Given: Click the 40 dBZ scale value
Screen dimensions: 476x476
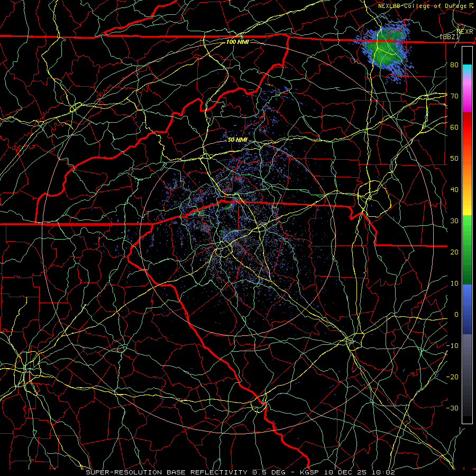Looking at the screenshot, I should click(454, 189).
